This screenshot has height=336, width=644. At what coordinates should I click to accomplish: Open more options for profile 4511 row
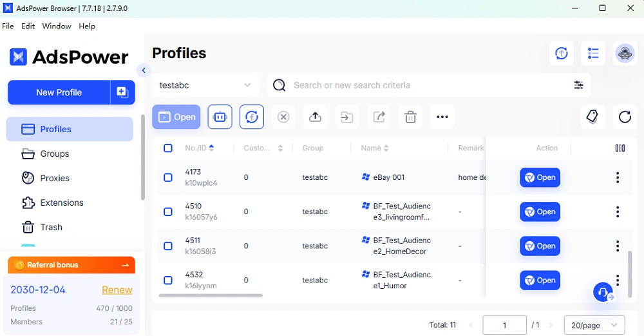[618, 246]
